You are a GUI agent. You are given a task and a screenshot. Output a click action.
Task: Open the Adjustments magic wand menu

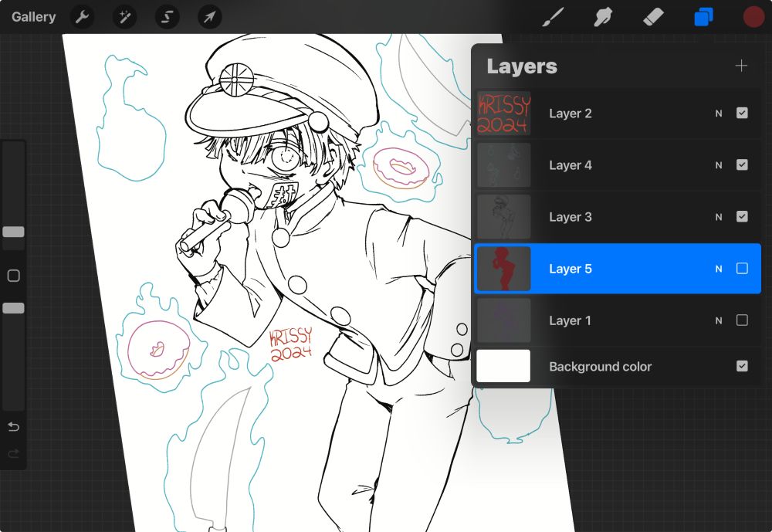124,17
